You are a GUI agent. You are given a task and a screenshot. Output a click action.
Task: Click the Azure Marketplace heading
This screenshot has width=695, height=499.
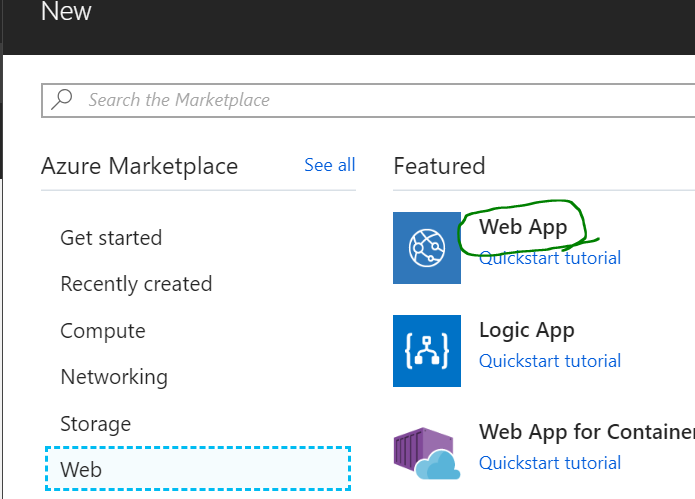tap(139, 166)
